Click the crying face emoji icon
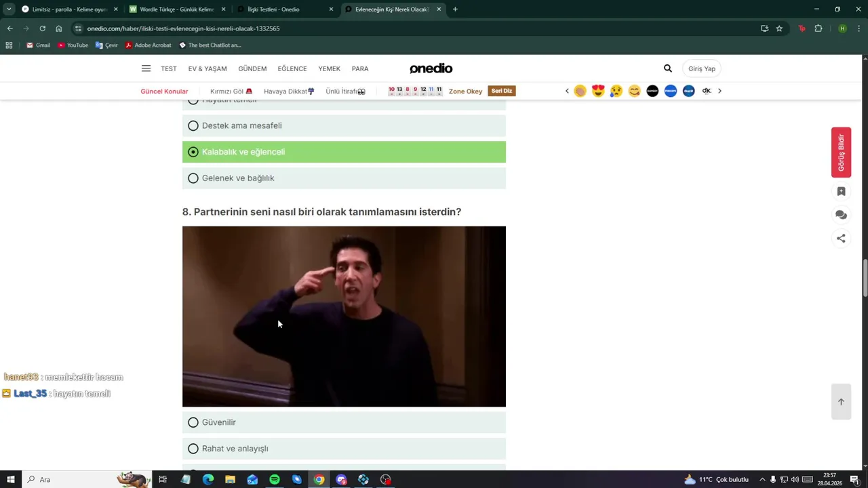Screen dimensions: 868x488 pyautogui.click(x=616, y=91)
